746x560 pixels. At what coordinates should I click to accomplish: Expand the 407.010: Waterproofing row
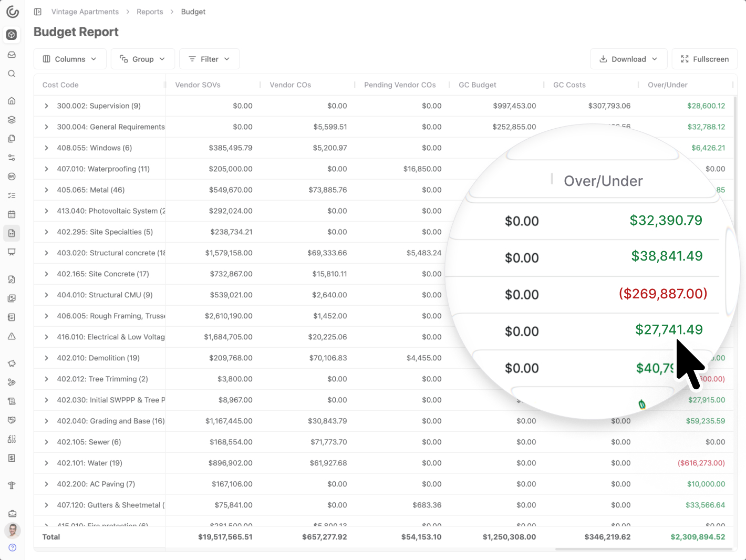(46, 169)
